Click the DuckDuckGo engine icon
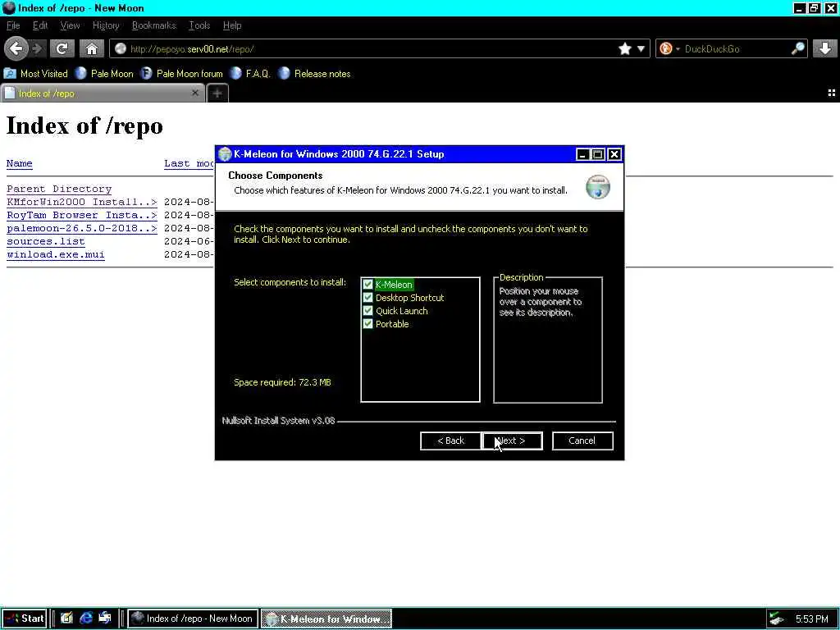 pos(666,48)
